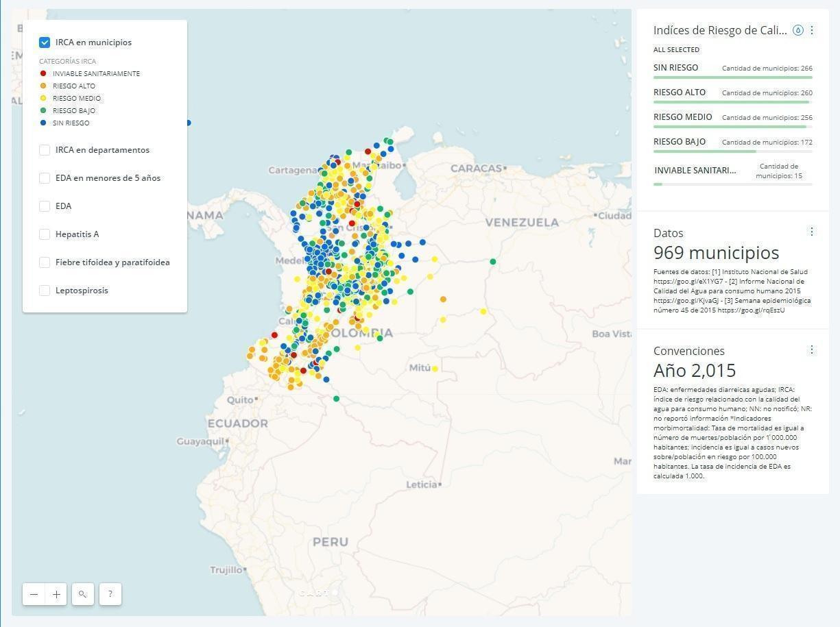Enable the EDA en menores de 5 años layer
Image resolution: width=840 pixels, height=627 pixels.
45,177
